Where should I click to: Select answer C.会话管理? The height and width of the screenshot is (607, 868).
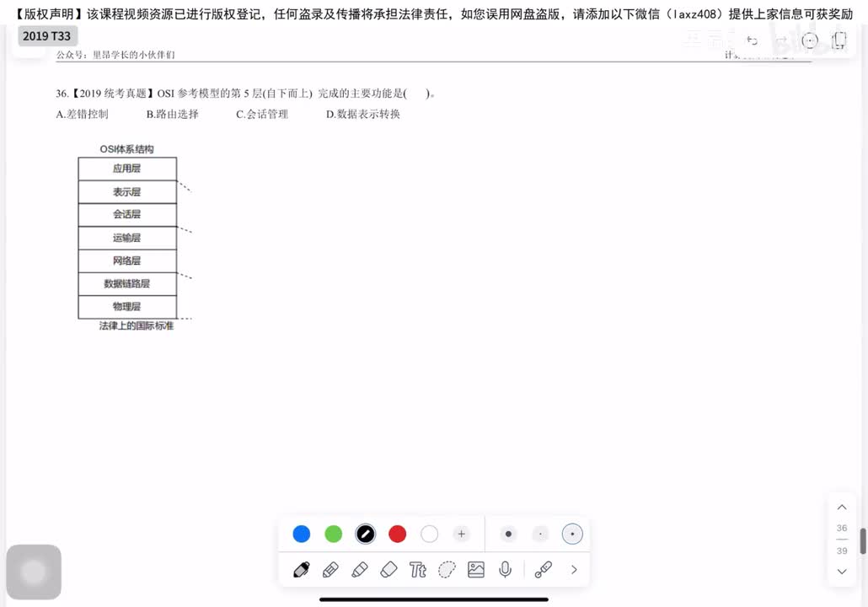[262, 114]
